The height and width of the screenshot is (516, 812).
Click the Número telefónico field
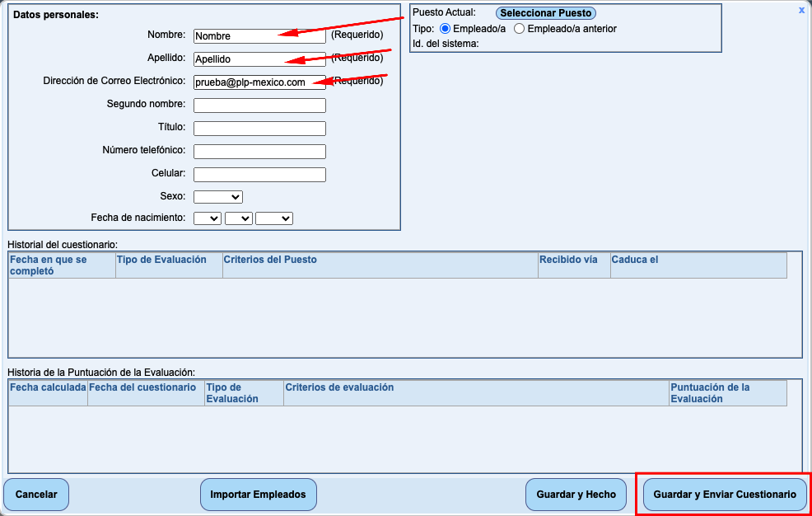click(259, 152)
